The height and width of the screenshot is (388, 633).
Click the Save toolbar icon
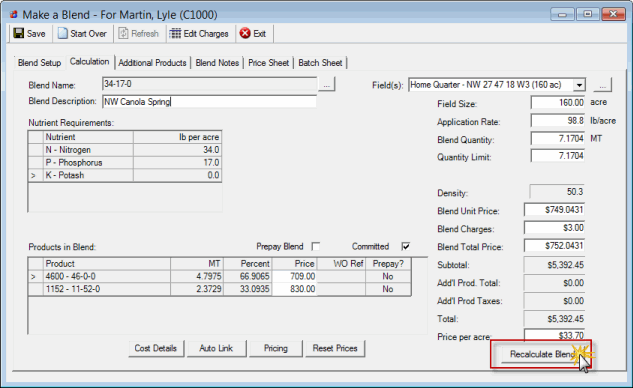point(19,33)
